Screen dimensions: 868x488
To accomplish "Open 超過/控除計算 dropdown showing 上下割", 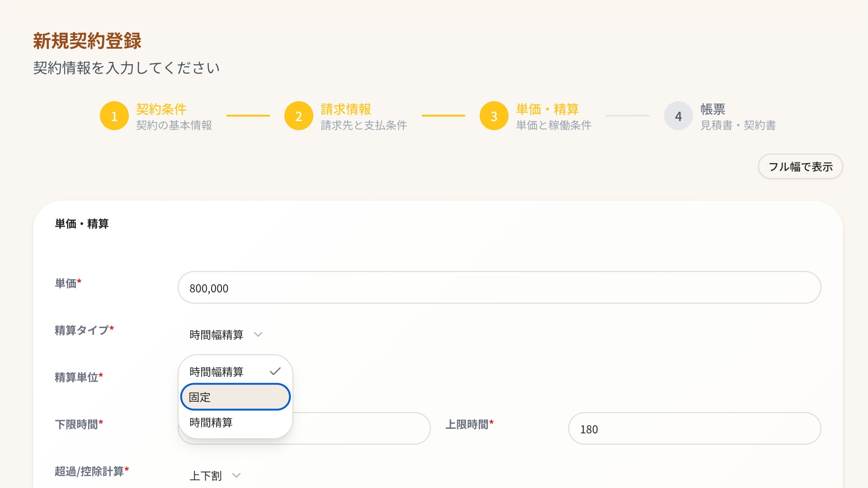I will tap(206, 475).
